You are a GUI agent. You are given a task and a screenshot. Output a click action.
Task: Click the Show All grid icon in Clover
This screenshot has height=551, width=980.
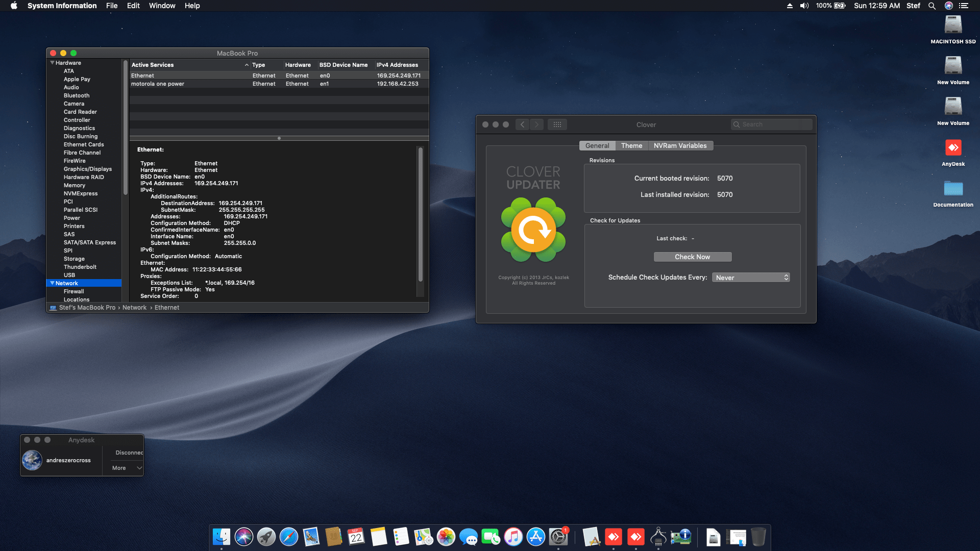pyautogui.click(x=557, y=124)
